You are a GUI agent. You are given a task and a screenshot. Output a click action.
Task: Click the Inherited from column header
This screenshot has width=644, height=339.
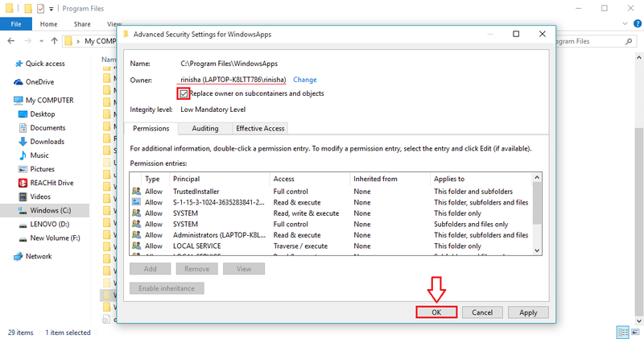coord(390,179)
